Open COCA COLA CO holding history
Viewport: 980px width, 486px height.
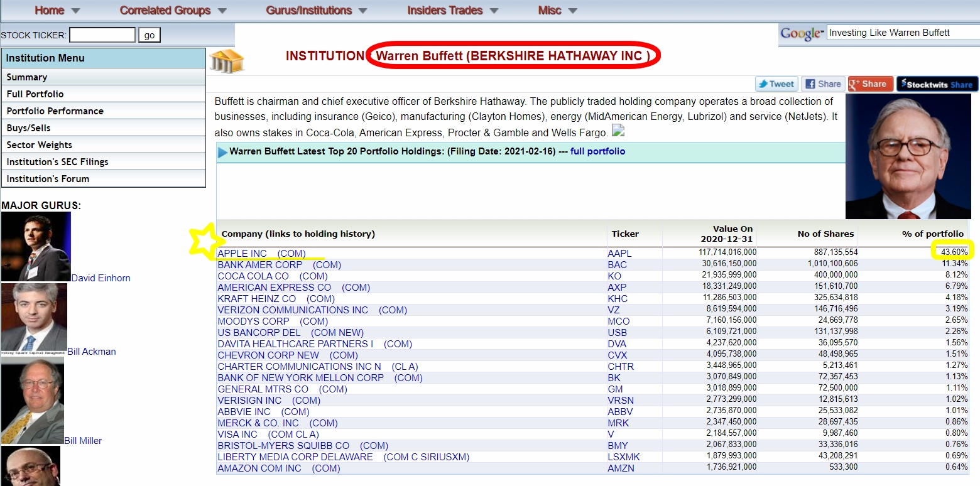click(x=273, y=276)
